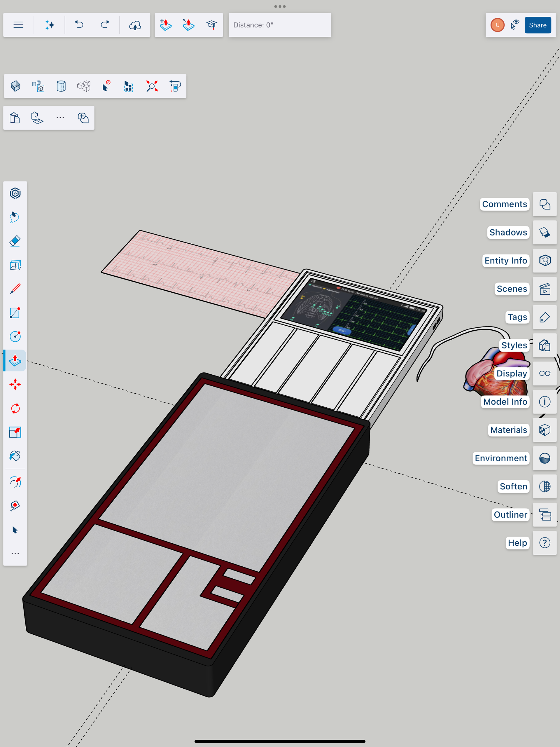Open the Entity Info panel

tap(545, 260)
